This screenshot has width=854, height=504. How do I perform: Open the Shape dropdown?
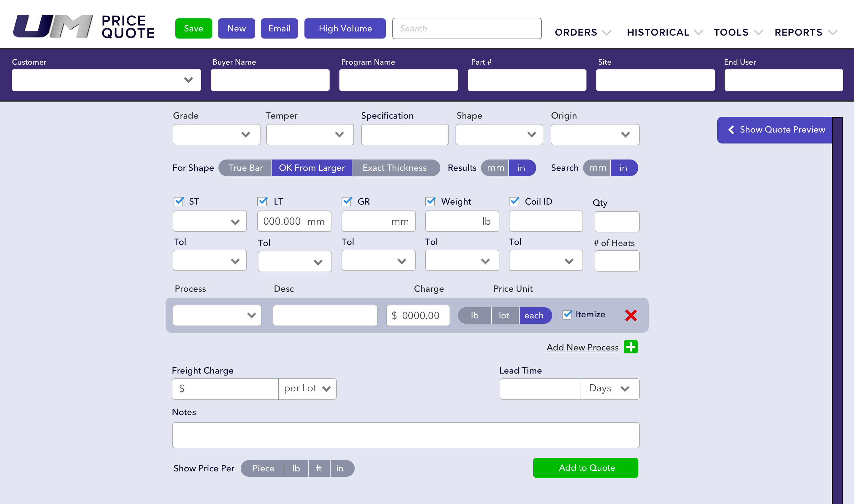pyautogui.click(x=499, y=135)
